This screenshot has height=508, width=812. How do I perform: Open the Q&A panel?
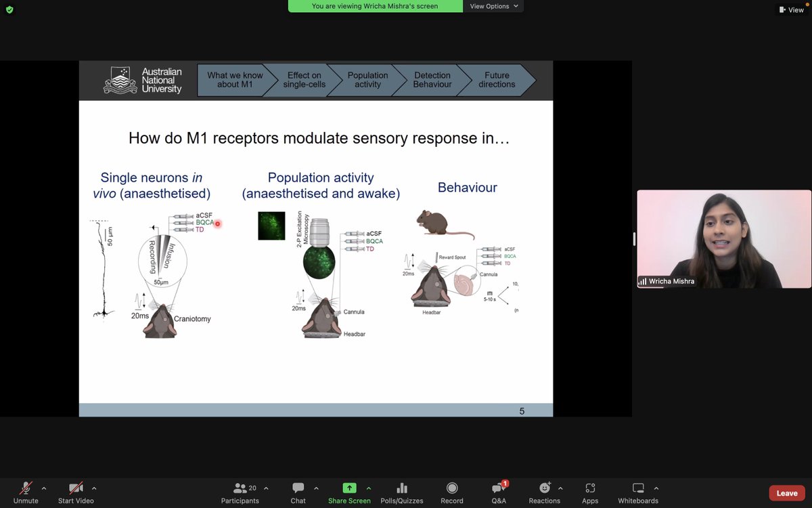499,492
